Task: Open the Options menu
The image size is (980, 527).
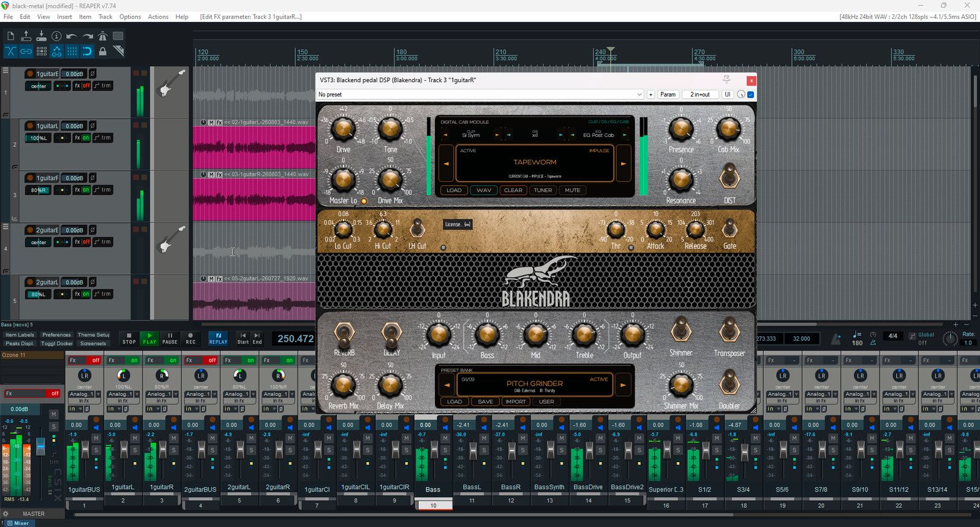Action: 130,17
